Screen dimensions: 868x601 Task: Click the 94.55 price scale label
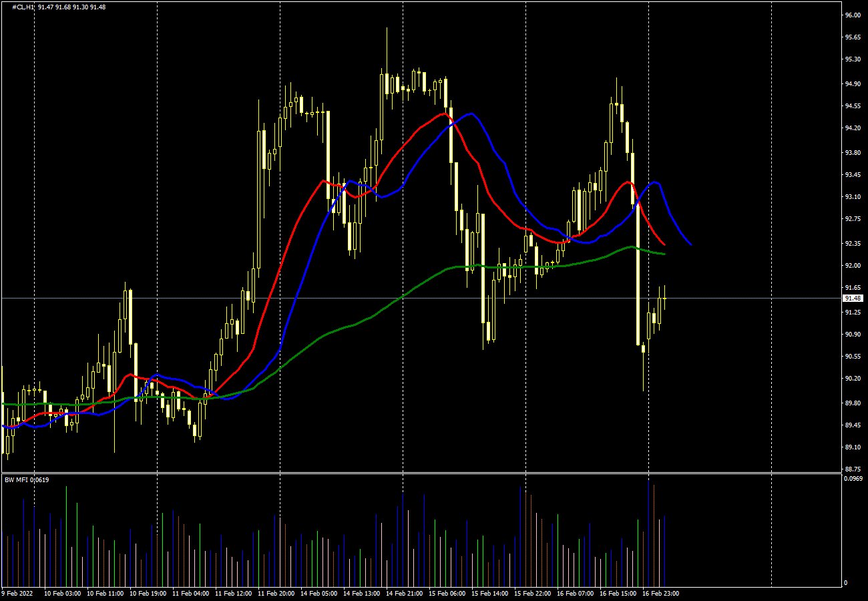pyautogui.click(x=853, y=106)
